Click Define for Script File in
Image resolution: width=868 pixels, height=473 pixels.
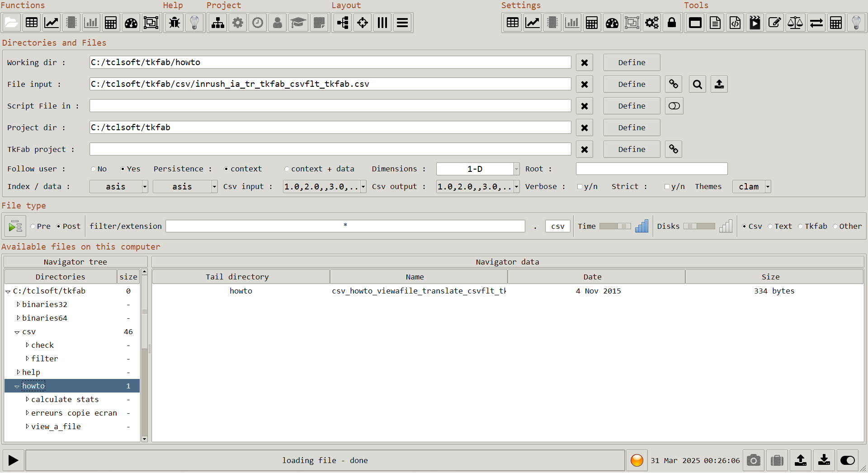[x=632, y=106]
